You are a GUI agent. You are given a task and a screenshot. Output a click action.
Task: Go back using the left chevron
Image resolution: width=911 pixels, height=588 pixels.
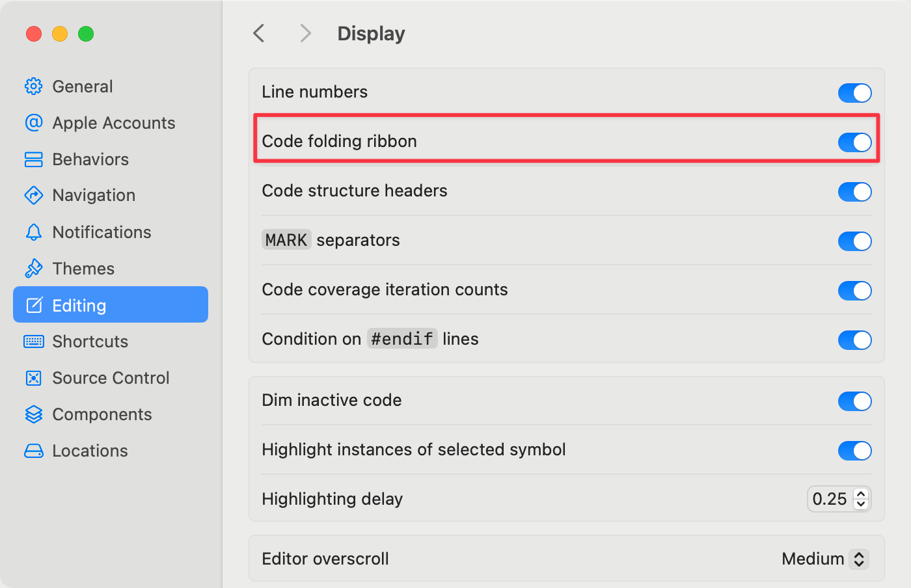[x=259, y=33]
